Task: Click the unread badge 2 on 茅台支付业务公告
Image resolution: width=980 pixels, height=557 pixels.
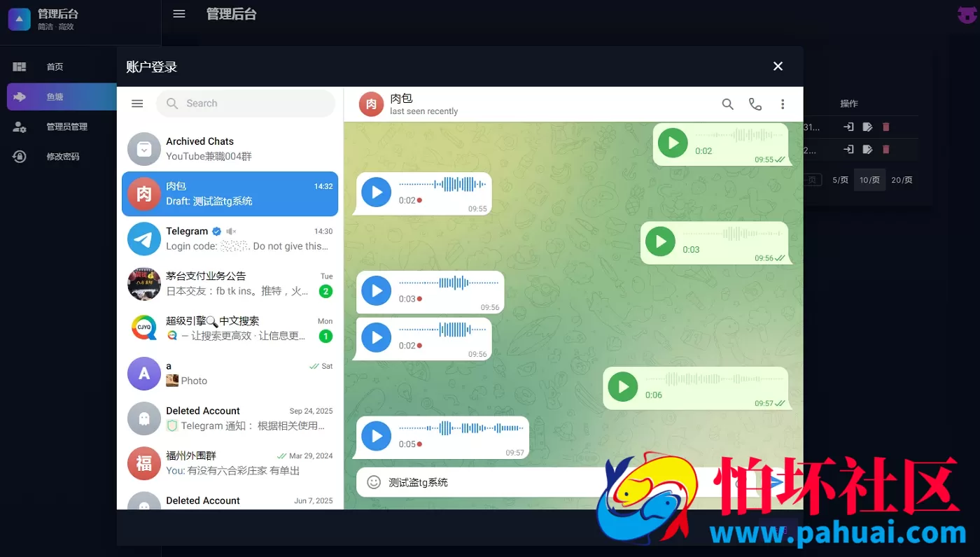Action: [325, 291]
